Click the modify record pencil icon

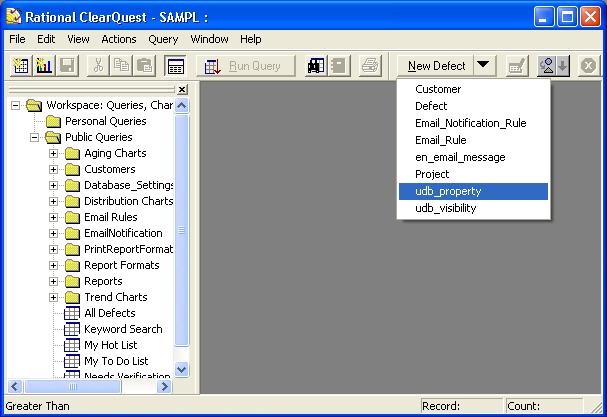(517, 66)
